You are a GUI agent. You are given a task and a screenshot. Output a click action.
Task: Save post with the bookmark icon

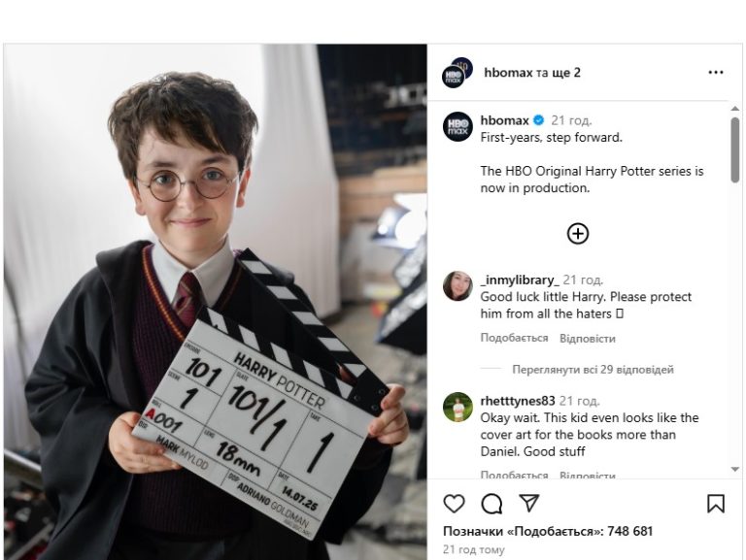(716, 504)
